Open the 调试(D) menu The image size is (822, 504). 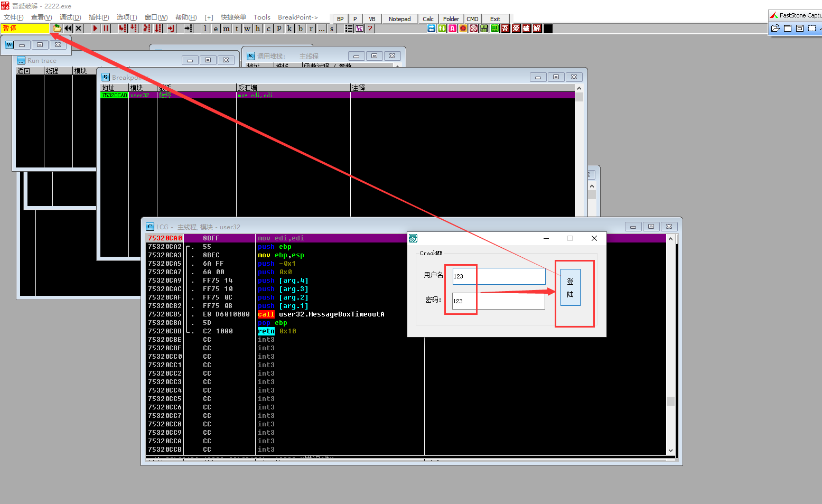pos(70,17)
